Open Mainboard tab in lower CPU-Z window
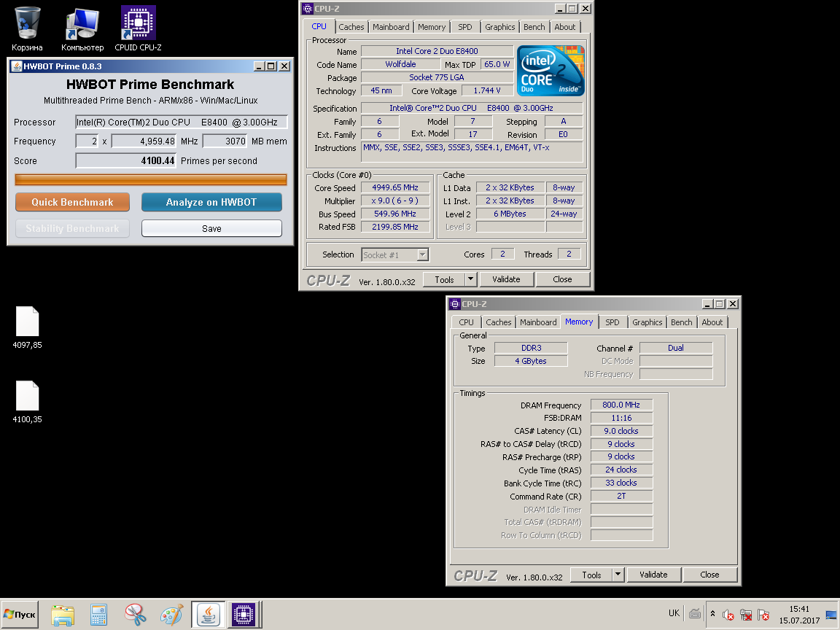The height and width of the screenshot is (630, 840). 538,322
